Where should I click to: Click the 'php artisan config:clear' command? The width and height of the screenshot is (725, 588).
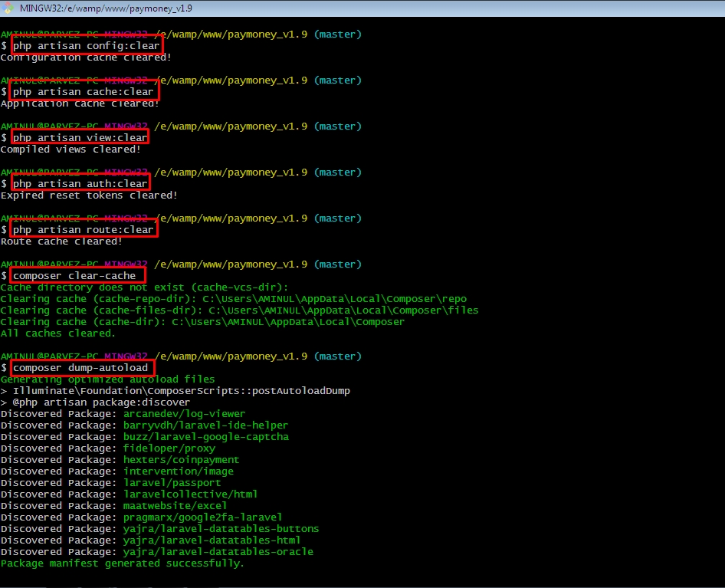[x=86, y=46]
